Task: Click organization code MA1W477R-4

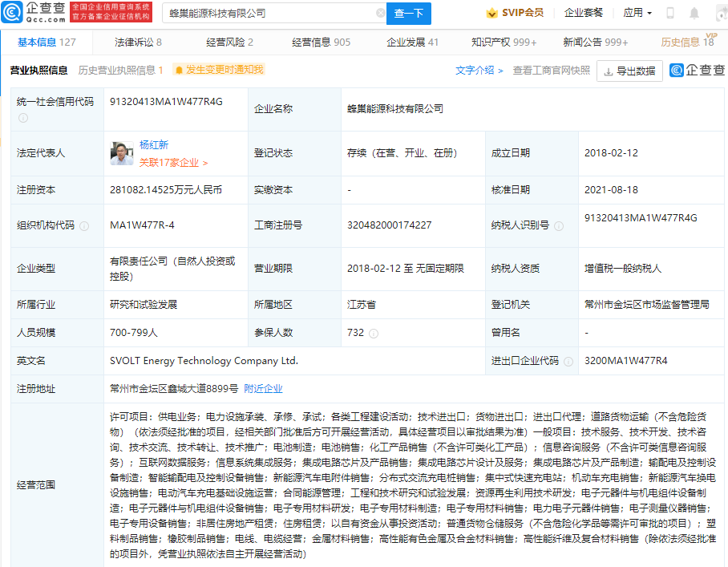Action: click(x=142, y=225)
